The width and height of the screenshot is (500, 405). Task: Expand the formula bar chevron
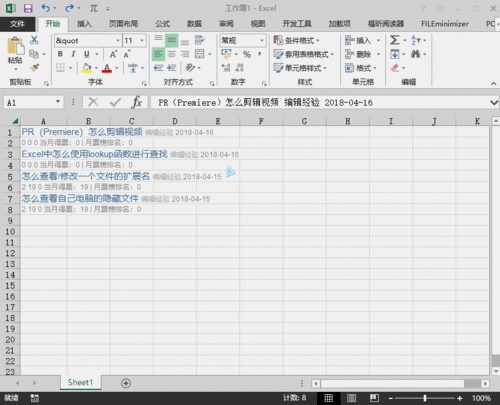pyautogui.click(x=494, y=102)
